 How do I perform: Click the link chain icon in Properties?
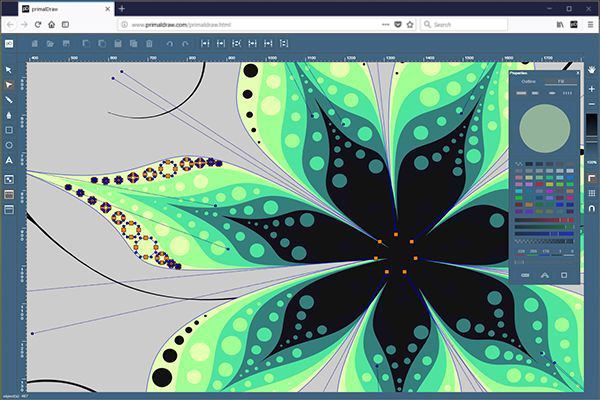(525, 275)
